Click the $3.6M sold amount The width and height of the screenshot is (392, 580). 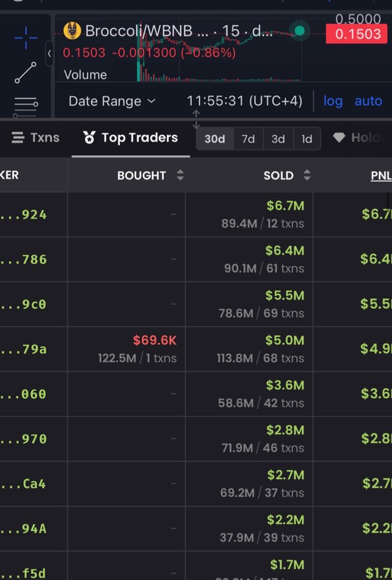pyautogui.click(x=285, y=385)
